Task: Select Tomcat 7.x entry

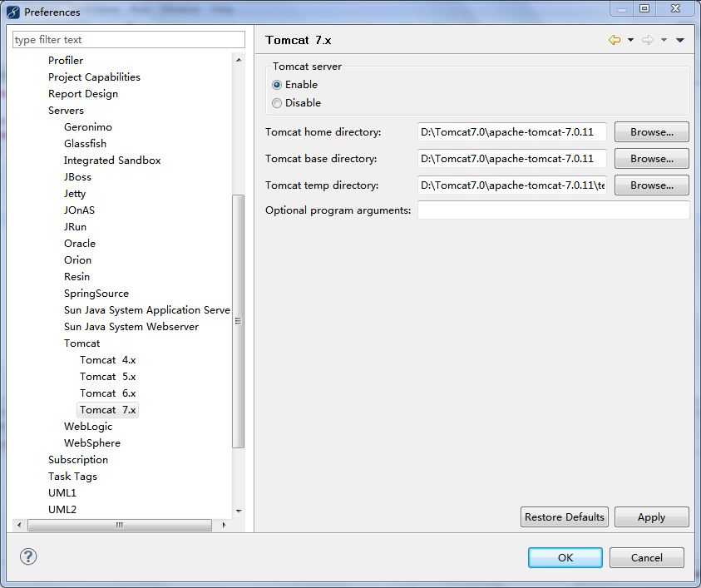Action: [108, 410]
